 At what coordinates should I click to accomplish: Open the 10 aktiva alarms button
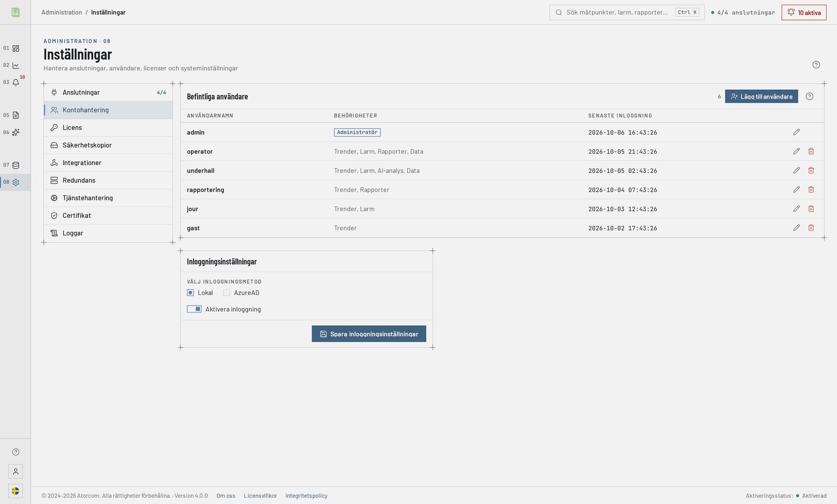click(x=804, y=12)
